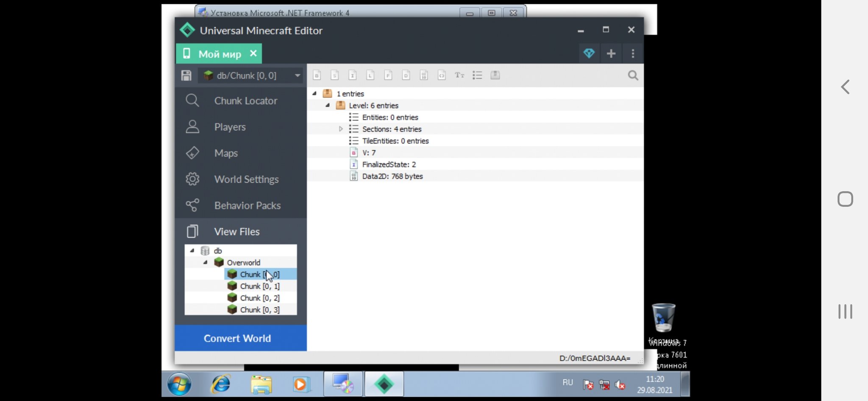The height and width of the screenshot is (401, 868).
Task: Open Behavior Packs
Action: 241,205
